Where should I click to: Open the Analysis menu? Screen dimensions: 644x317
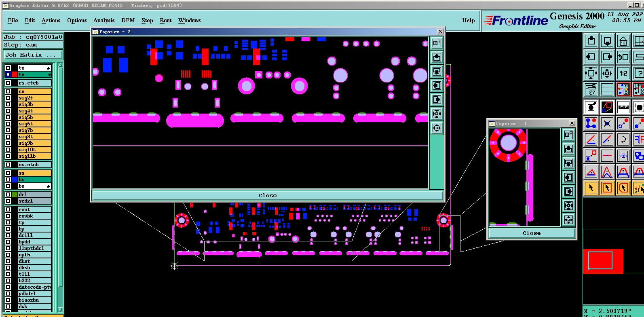104,20
